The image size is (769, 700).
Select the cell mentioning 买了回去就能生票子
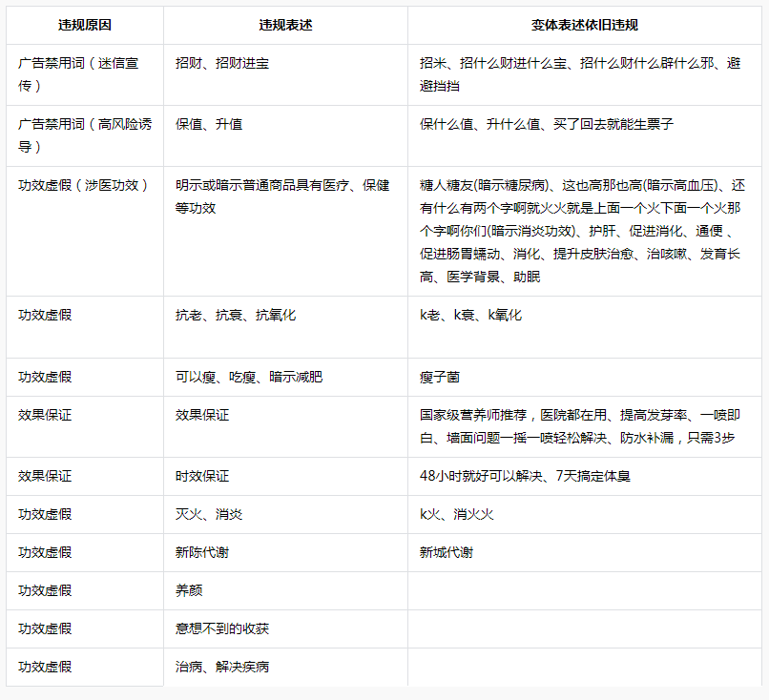(x=585, y=135)
